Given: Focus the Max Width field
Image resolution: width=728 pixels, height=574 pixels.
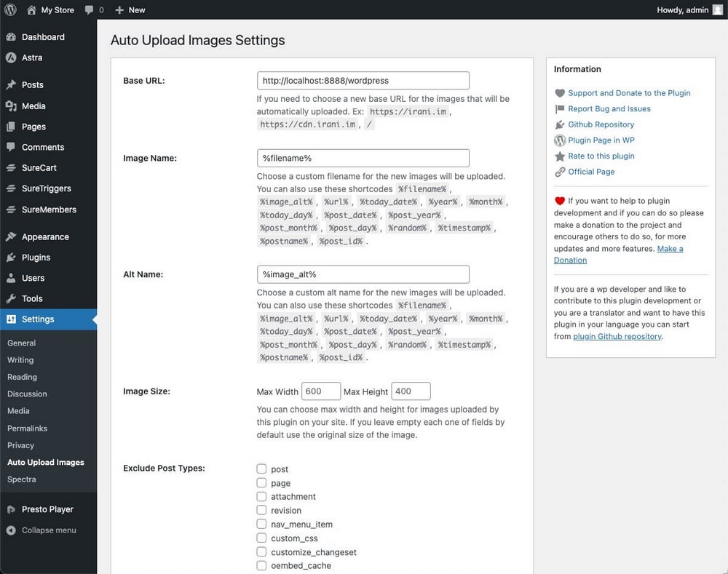Looking at the screenshot, I should coord(321,391).
